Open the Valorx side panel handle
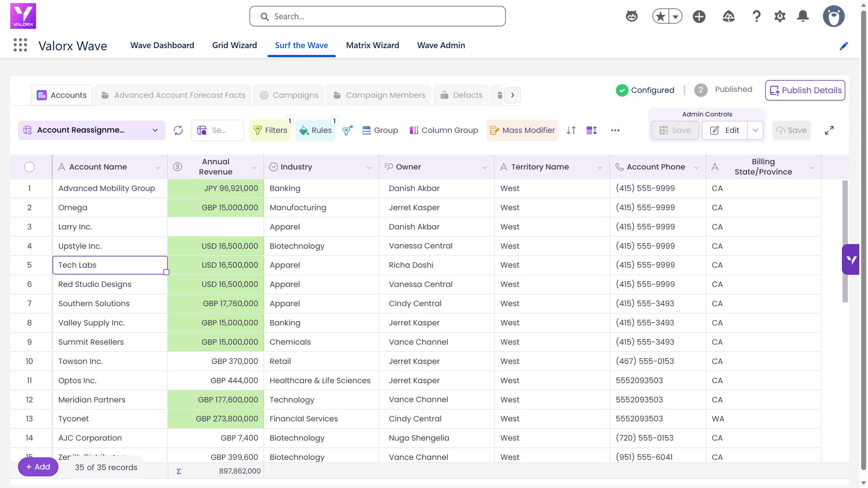The image size is (868, 488). click(x=850, y=260)
